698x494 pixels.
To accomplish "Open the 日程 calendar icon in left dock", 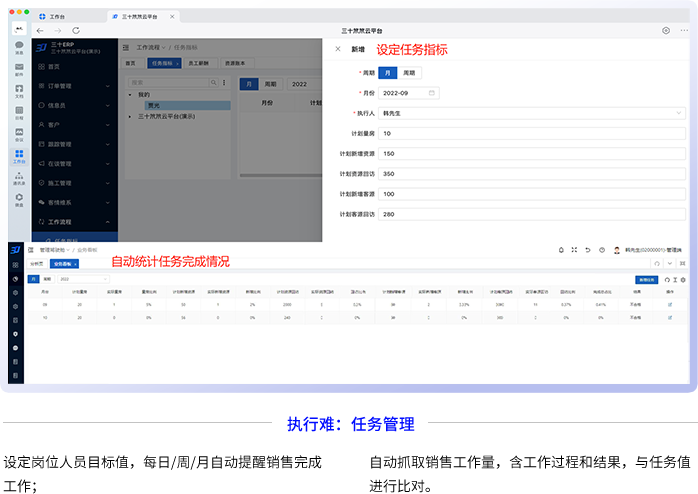I will click(x=19, y=111).
